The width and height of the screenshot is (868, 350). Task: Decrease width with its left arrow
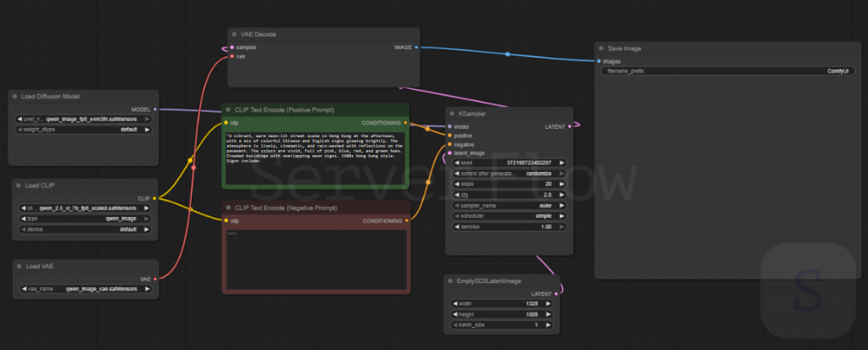coord(455,303)
